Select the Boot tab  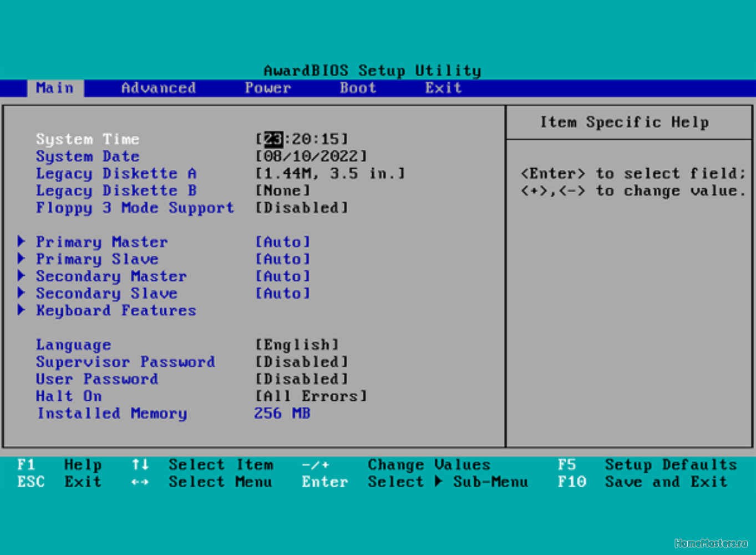[358, 88]
